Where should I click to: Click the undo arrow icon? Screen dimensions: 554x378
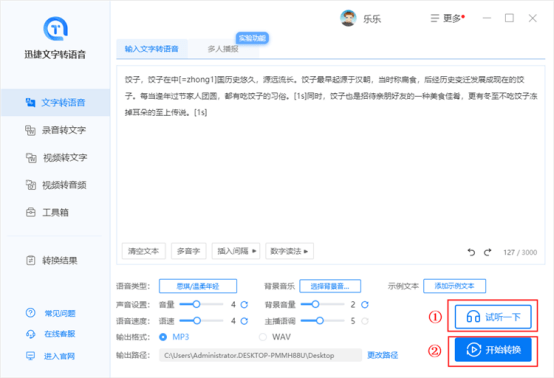471,252
